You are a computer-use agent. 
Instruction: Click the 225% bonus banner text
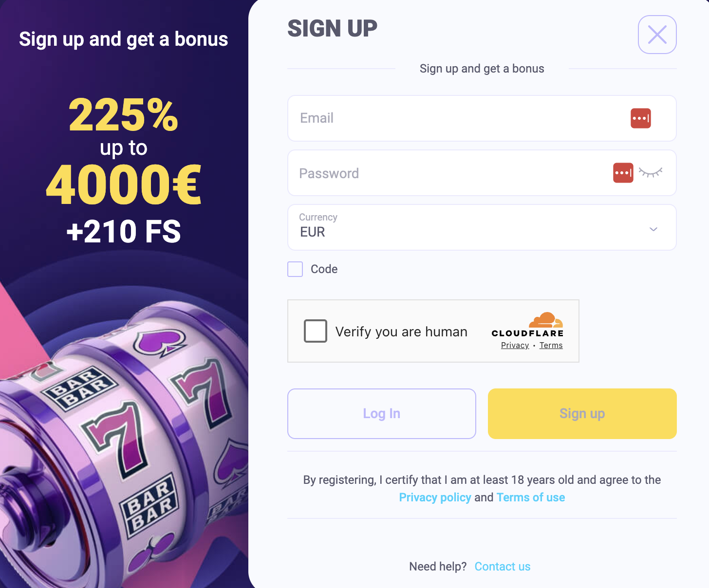coord(124,115)
